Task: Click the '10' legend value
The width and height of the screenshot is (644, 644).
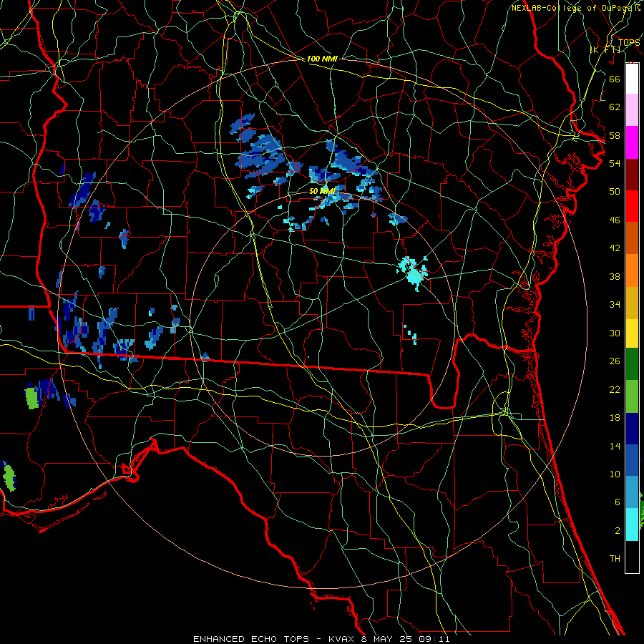Action: point(615,474)
